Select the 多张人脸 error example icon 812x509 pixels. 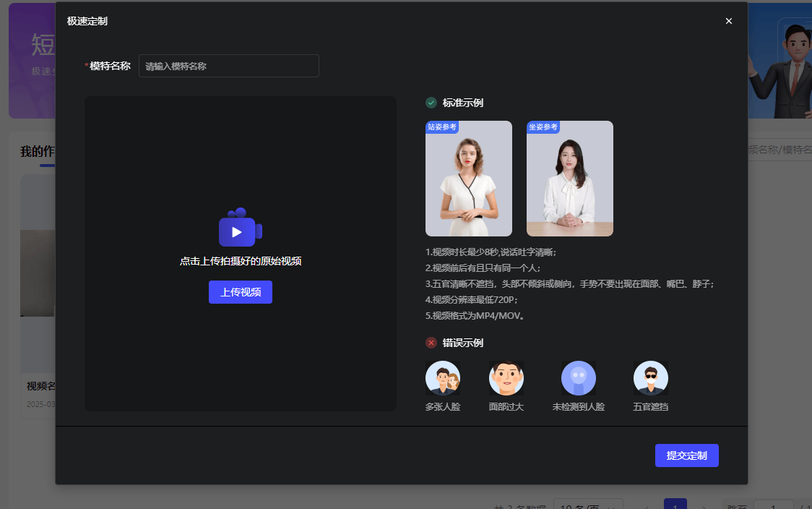tap(443, 378)
